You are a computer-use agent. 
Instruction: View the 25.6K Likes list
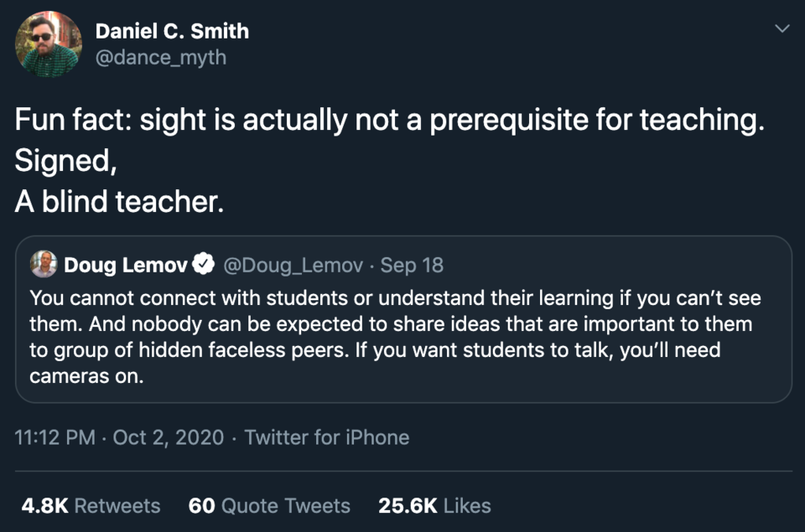pyautogui.click(x=434, y=506)
